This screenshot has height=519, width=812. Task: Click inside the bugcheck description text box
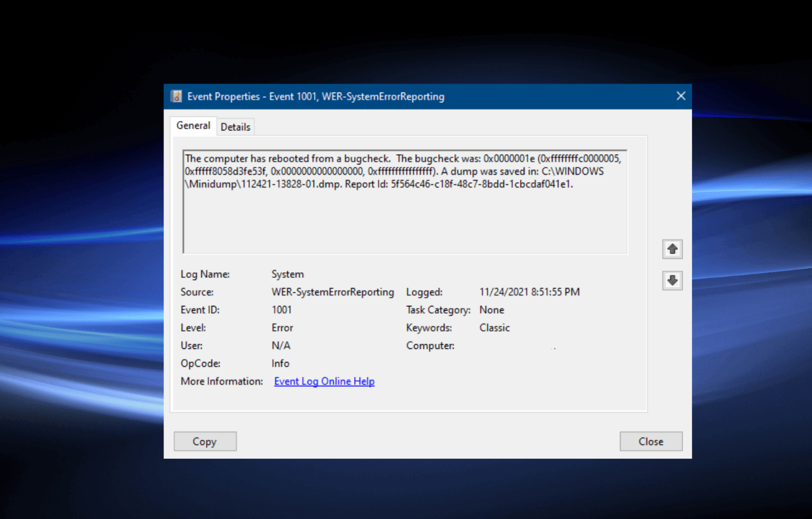pyautogui.click(x=405, y=201)
